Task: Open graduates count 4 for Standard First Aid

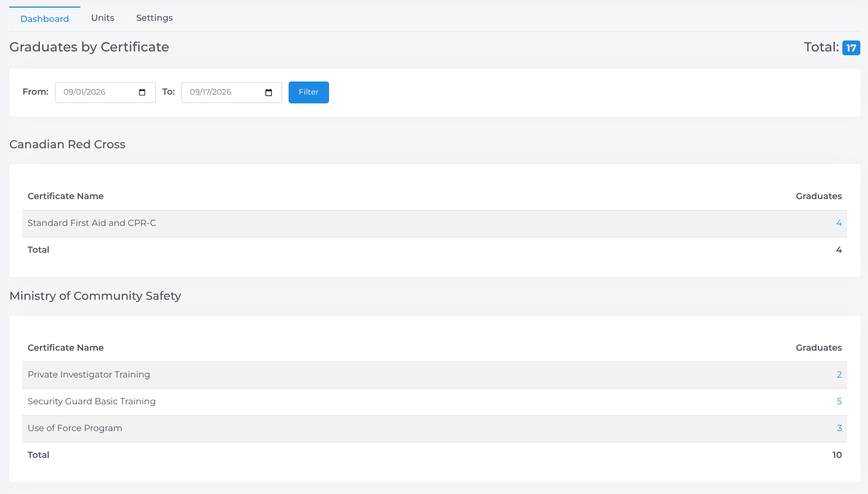Action: [x=839, y=223]
